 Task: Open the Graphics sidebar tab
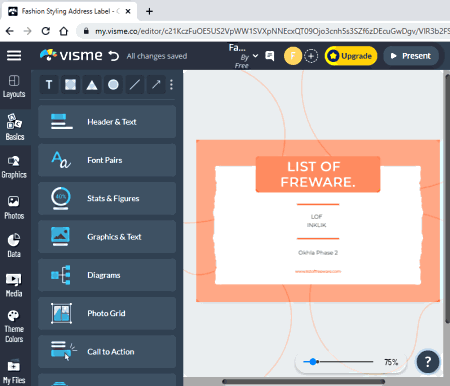[x=14, y=167]
